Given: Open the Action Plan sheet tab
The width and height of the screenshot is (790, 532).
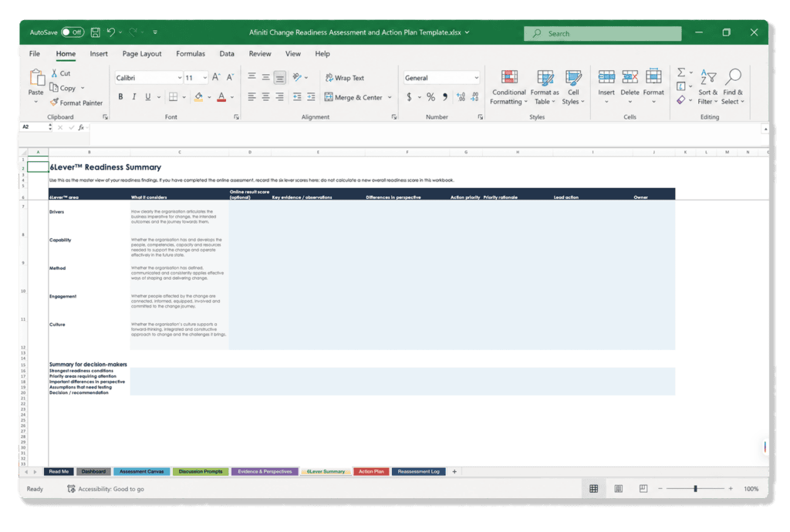Looking at the screenshot, I should [x=371, y=472].
